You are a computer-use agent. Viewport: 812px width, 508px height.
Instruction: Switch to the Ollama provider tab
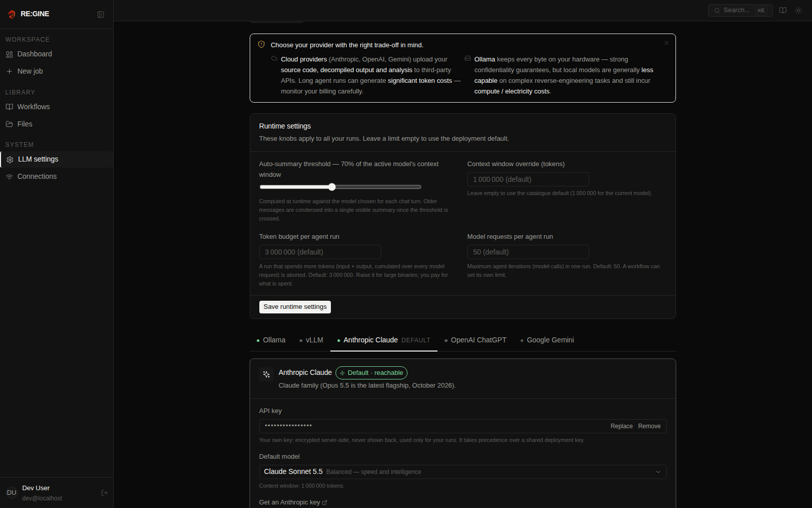[271, 340]
